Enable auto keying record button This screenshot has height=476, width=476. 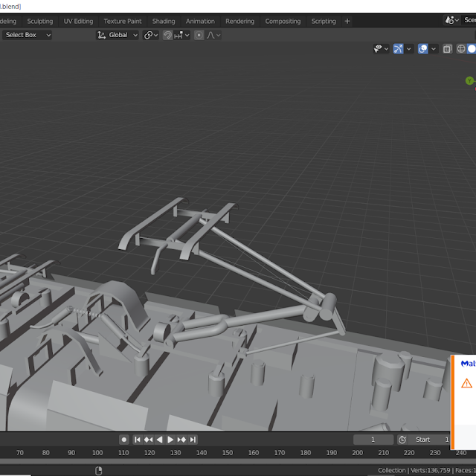click(x=124, y=440)
